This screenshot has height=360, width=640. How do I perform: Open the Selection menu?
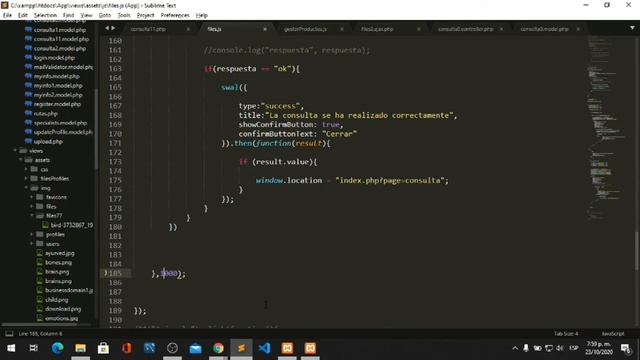45,15
